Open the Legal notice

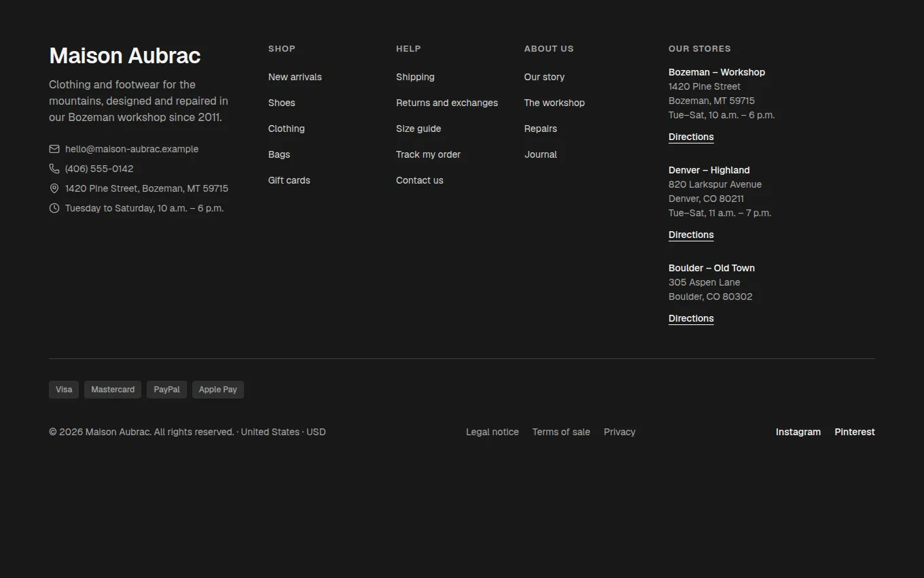(493, 432)
